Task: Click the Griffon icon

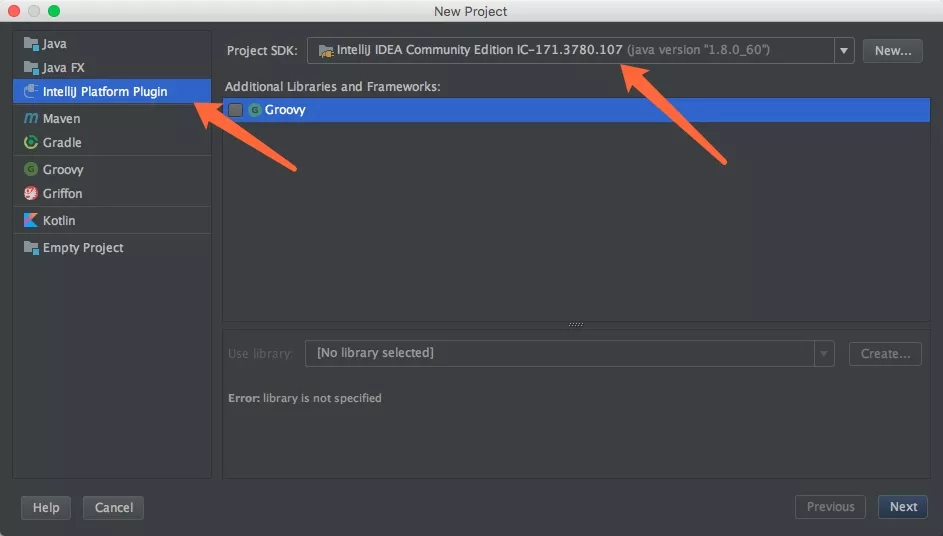Action: pos(31,193)
